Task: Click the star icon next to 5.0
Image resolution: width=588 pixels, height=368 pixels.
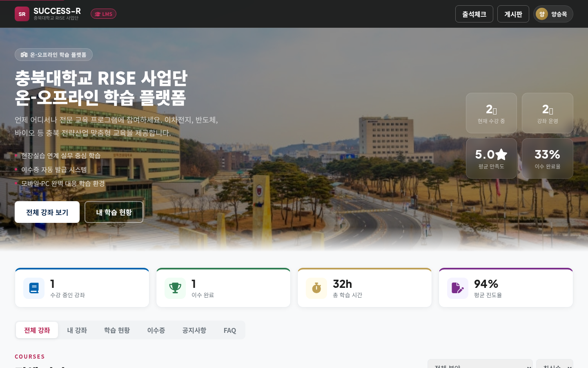Action: pyautogui.click(x=501, y=155)
